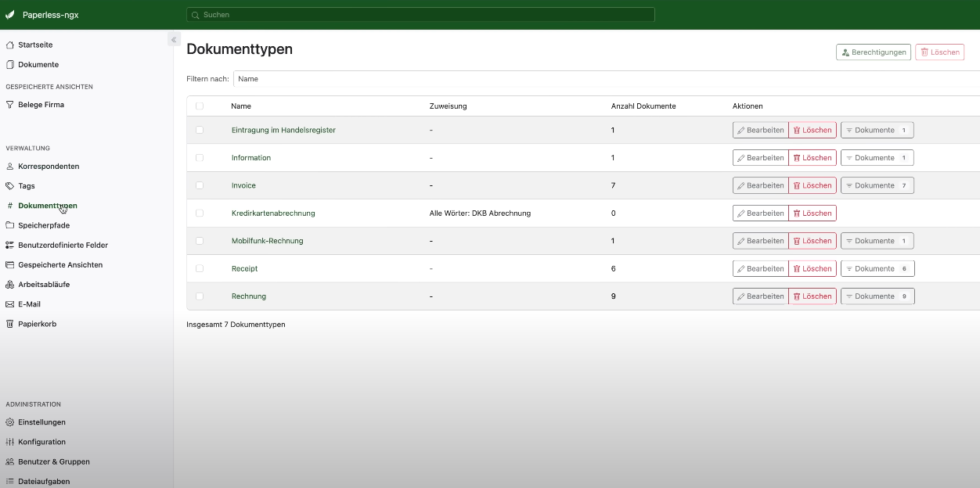Filter Dokumente for Mobilfunk-Rechnung row

pyautogui.click(x=877, y=241)
